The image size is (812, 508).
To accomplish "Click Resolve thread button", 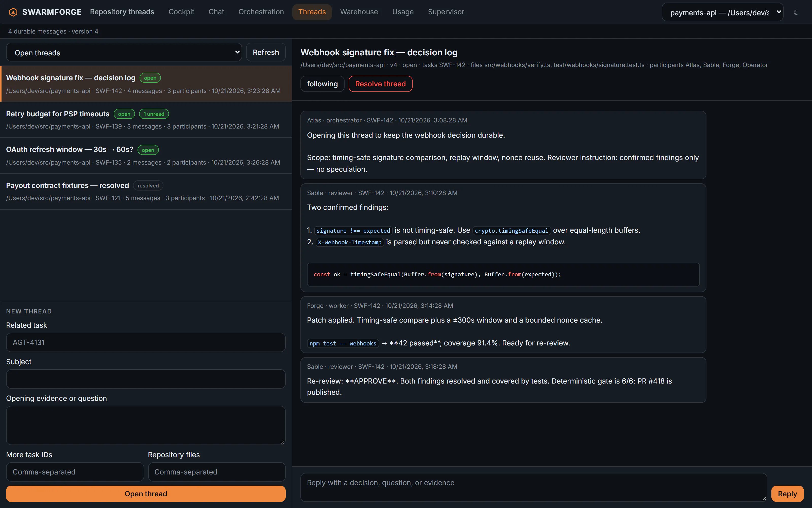I will [x=380, y=84].
